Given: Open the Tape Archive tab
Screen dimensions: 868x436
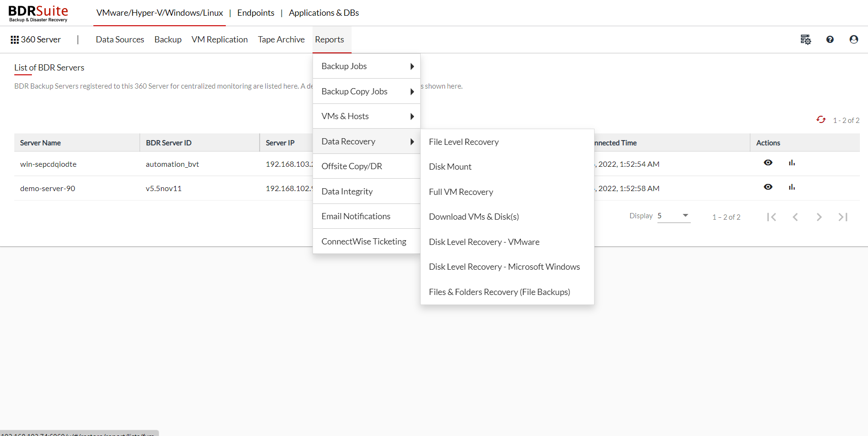Looking at the screenshot, I should [281, 40].
